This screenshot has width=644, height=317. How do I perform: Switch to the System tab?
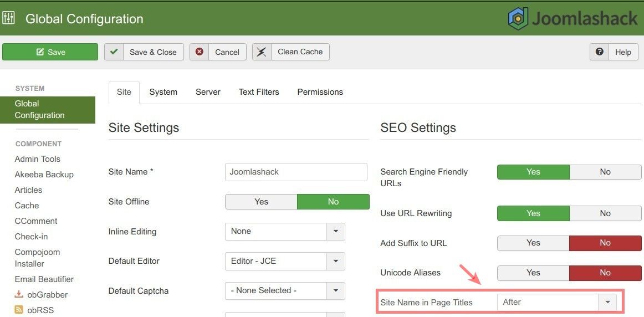(163, 92)
